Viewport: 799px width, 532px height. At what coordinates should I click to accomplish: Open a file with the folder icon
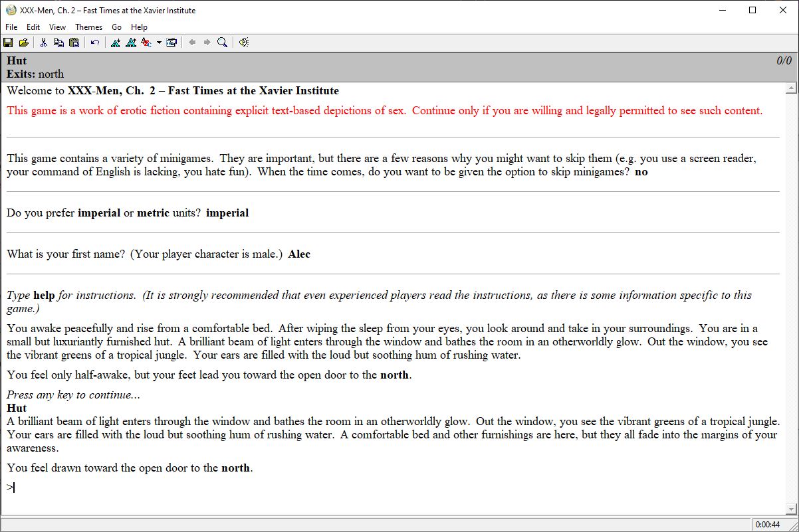(24, 43)
